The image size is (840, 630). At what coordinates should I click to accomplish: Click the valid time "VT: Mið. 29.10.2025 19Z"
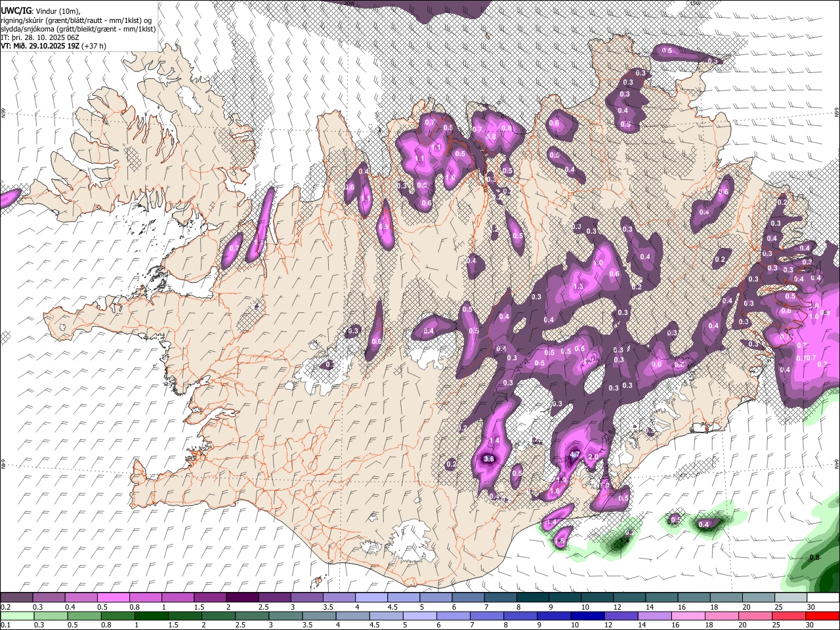(41, 46)
